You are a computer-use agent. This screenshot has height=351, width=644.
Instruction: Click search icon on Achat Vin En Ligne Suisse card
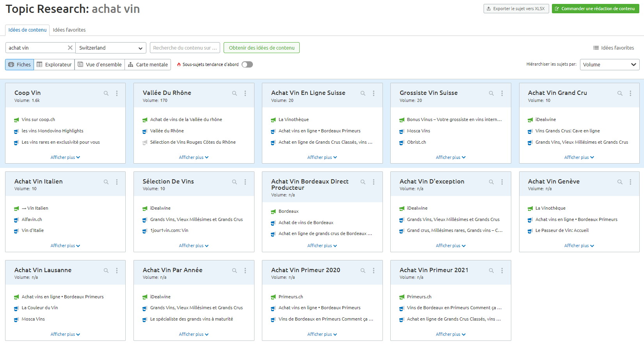[x=363, y=93]
